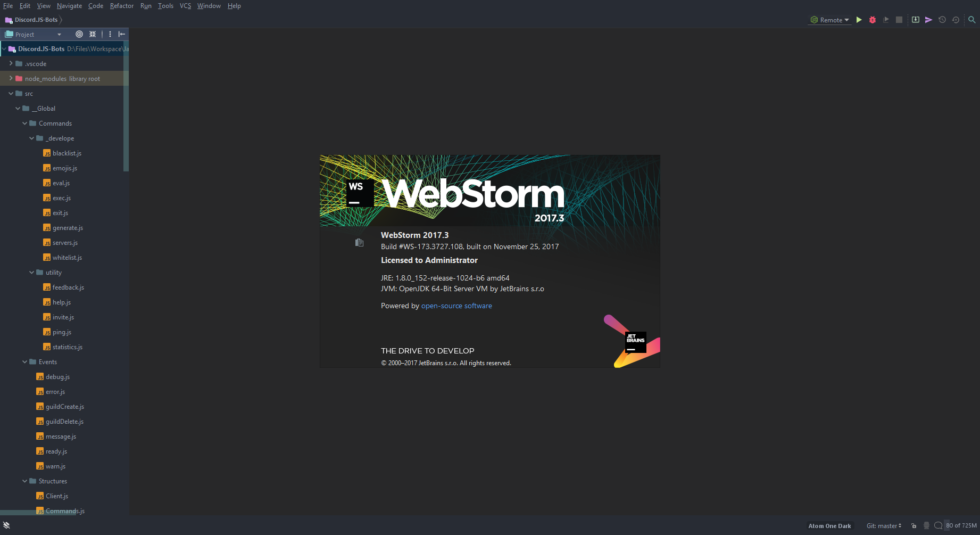Expand the node_modules library root folder
This screenshot has height=535, width=980.
point(11,78)
